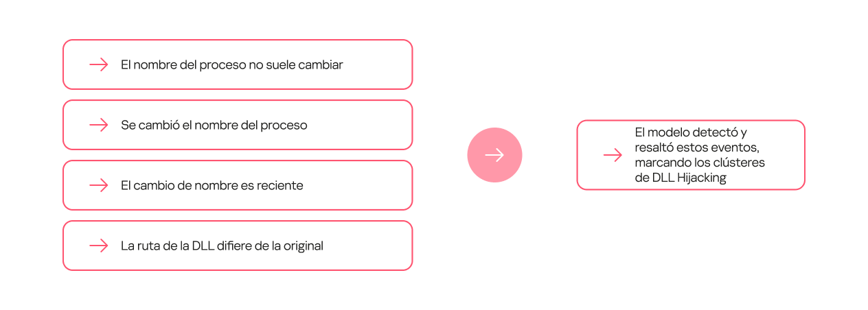Click the line "marcando los clústeres"

[700, 163]
